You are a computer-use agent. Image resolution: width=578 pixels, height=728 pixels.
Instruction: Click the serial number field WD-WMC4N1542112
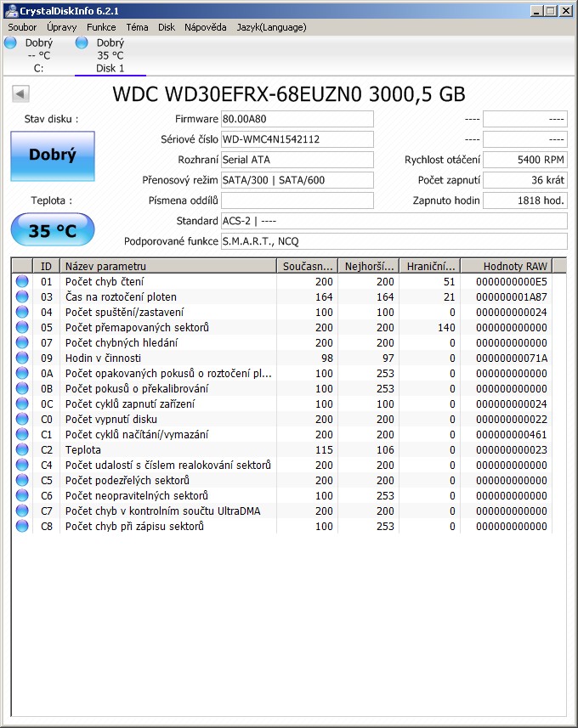tap(297, 139)
